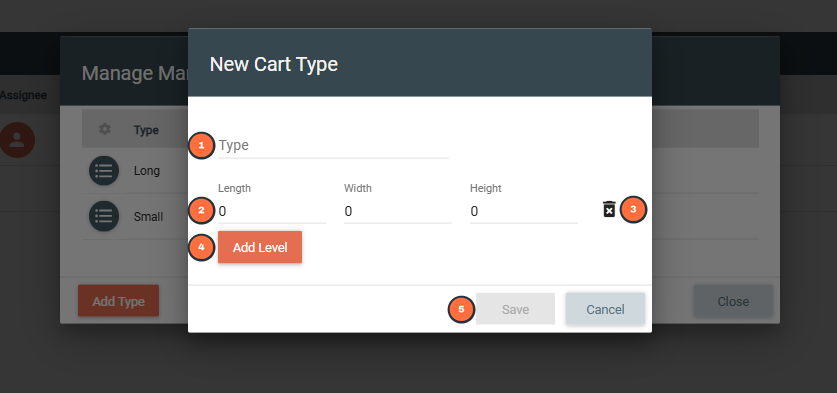
Task: Click the Type name input field
Action: tap(333, 145)
